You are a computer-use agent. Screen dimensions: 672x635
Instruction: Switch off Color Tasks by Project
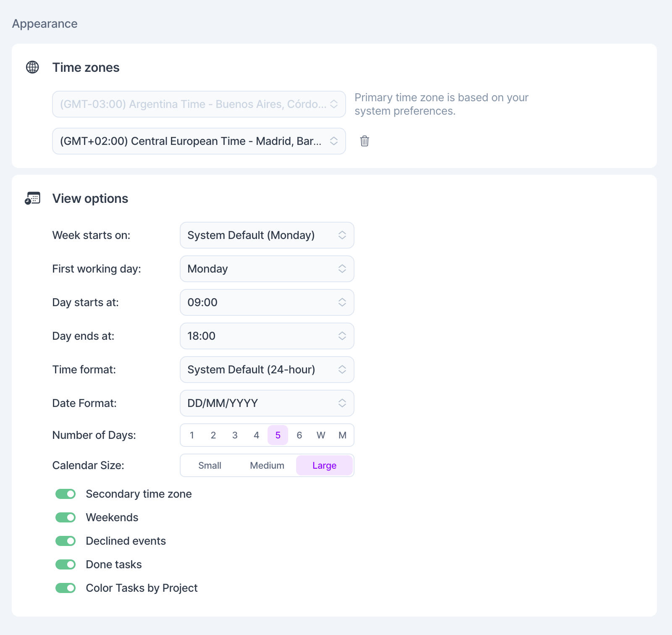click(x=66, y=588)
